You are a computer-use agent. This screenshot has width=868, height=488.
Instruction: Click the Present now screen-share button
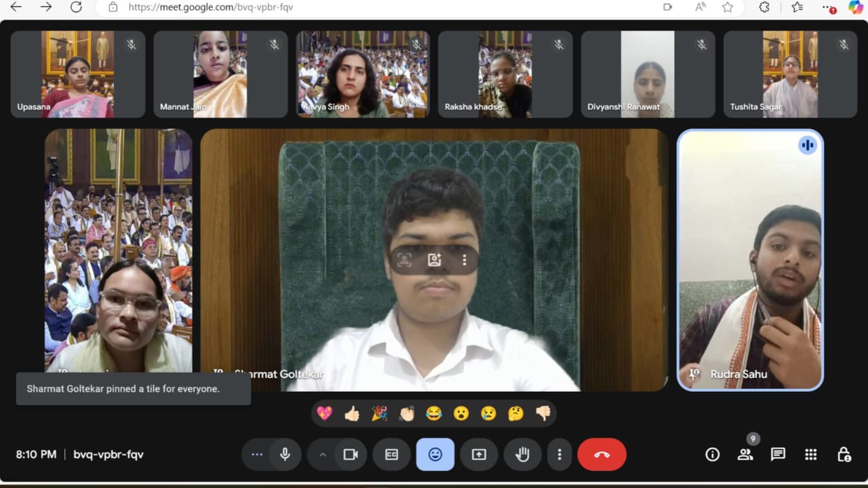pos(479,455)
